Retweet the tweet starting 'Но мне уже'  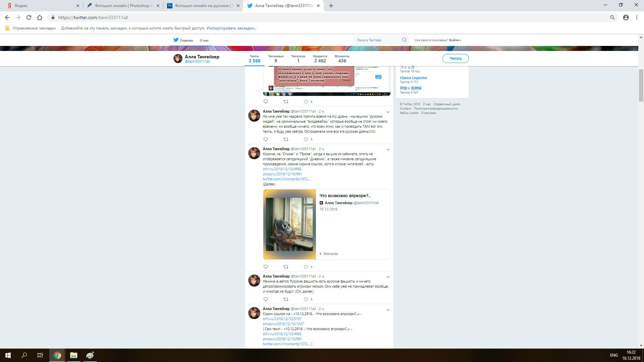(286, 139)
